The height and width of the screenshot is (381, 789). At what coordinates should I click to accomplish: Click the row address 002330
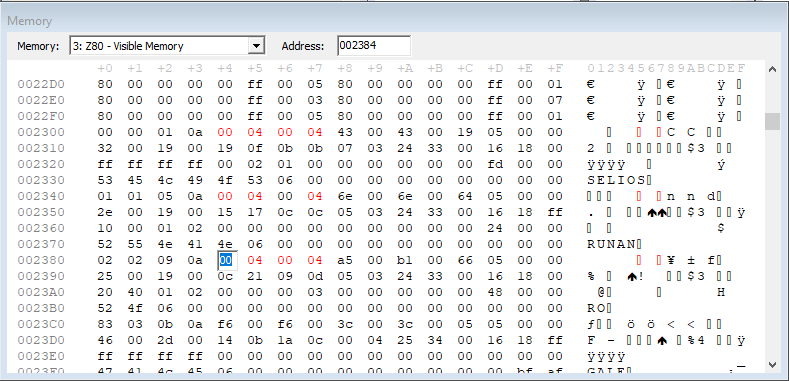click(41, 180)
